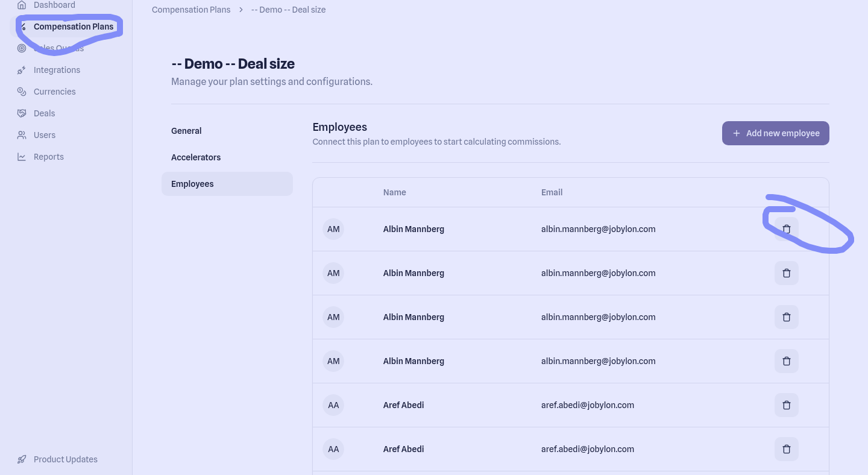The image size is (868, 475).
Task: Delete the fourth Albin Mannberg row
Action: click(x=786, y=361)
